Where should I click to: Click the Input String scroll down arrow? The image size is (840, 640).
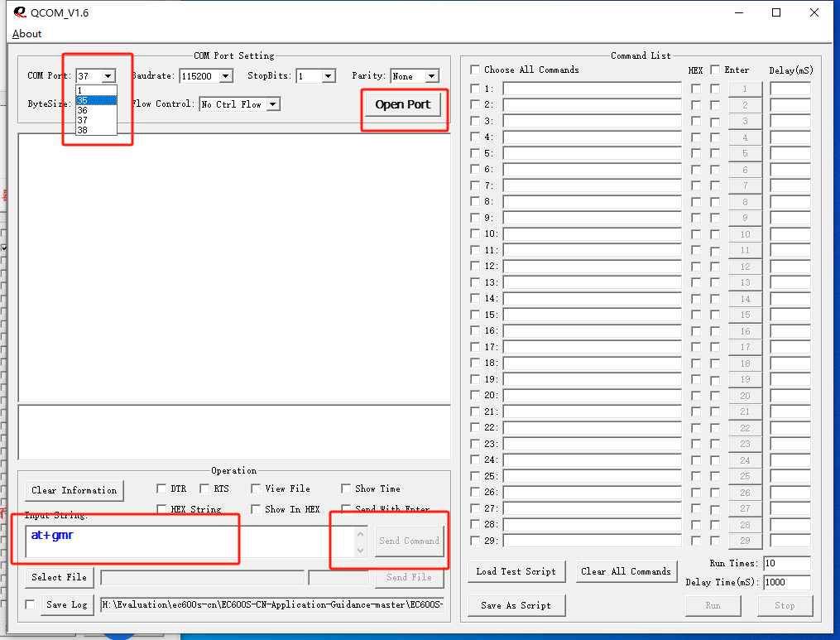coord(361,551)
